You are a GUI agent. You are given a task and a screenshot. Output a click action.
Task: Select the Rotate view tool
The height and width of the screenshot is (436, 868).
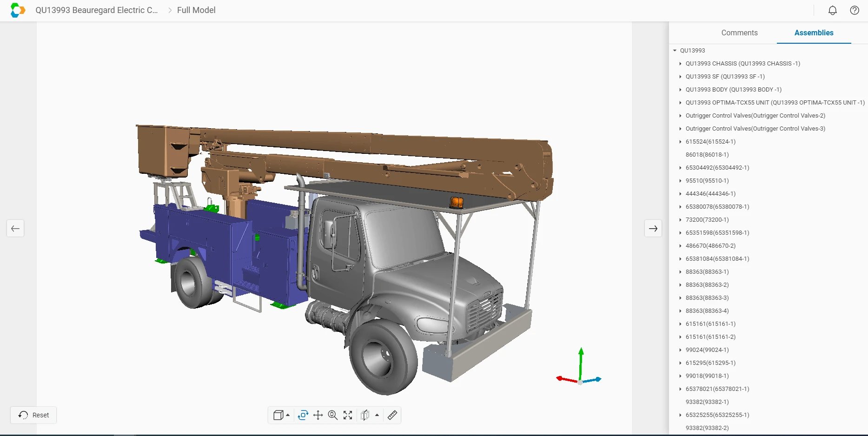(x=302, y=415)
